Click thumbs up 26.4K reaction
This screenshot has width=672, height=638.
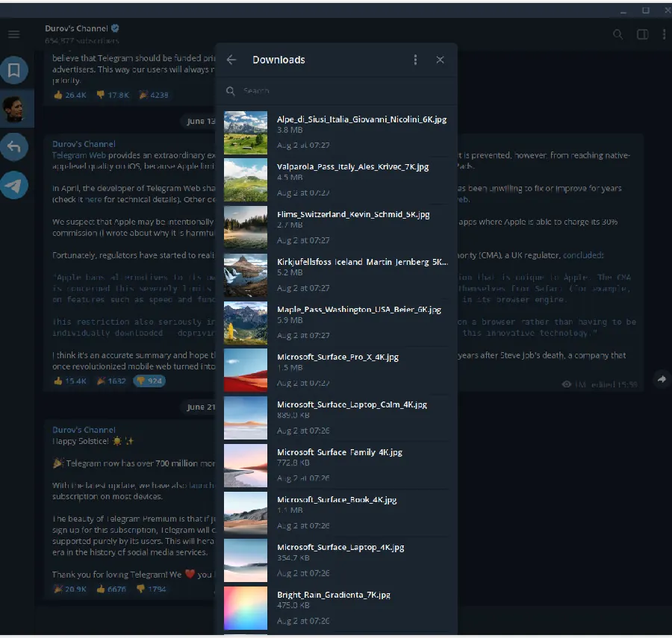click(70, 95)
